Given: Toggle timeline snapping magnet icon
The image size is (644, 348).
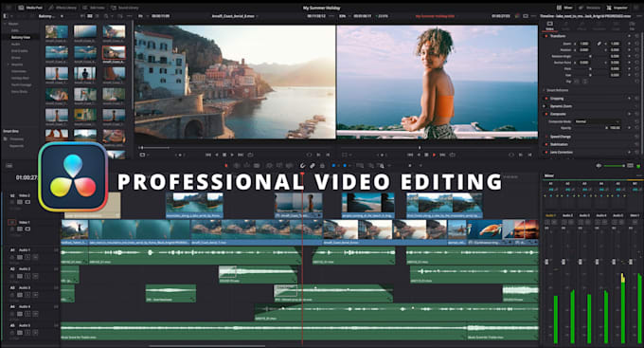Looking at the screenshot, I should (303, 166).
